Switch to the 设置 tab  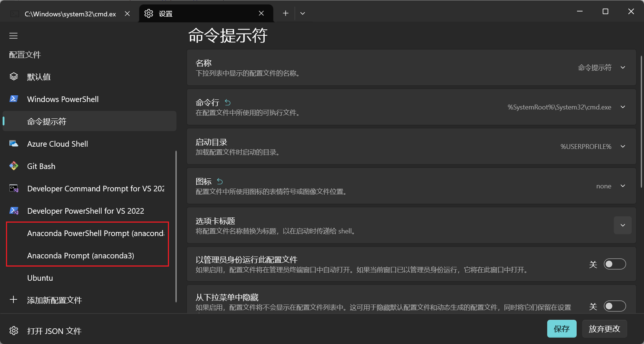(206, 13)
